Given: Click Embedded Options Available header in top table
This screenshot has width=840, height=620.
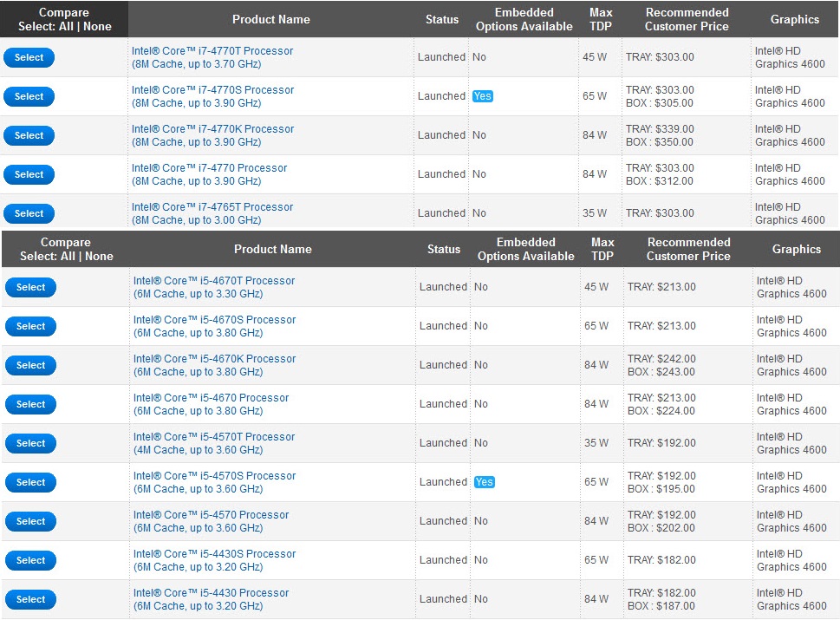Looking at the screenshot, I should pyautogui.click(x=524, y=19).
